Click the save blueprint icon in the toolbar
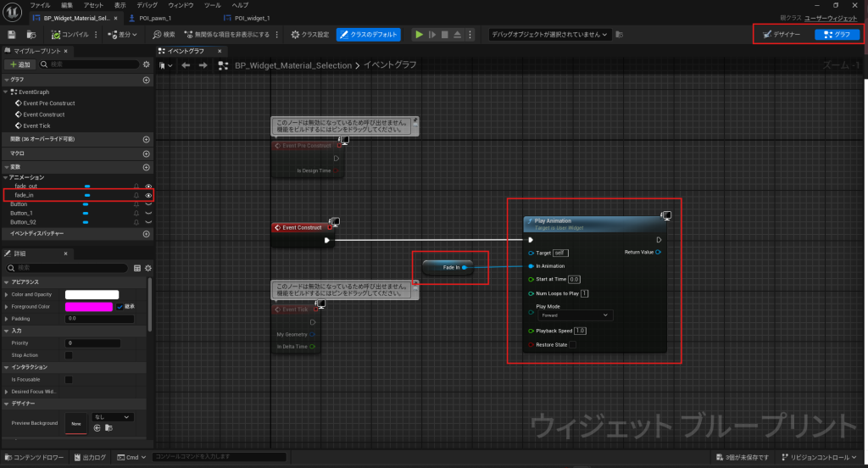 click(x=12, y=35)
